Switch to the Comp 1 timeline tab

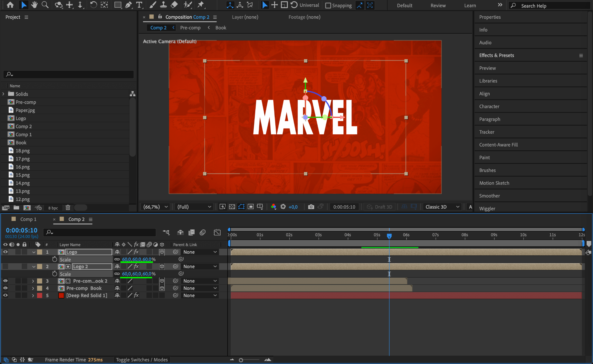28,219
